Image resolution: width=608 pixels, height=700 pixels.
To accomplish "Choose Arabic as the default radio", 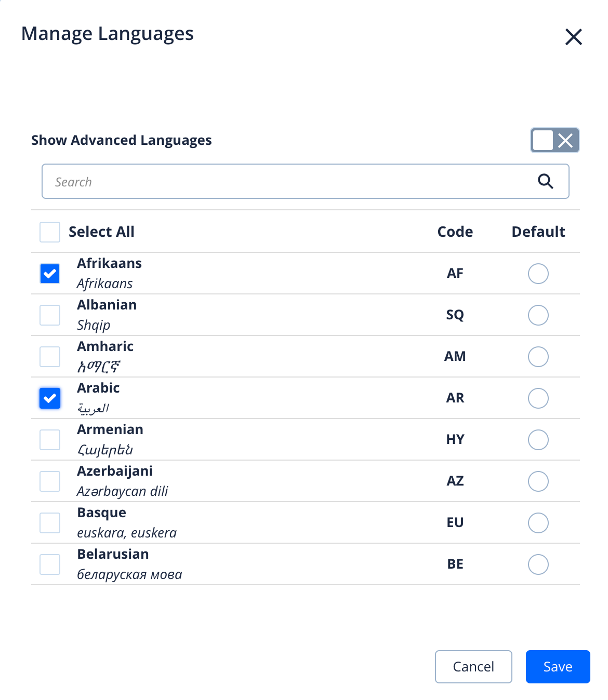I will pos(538,398).
